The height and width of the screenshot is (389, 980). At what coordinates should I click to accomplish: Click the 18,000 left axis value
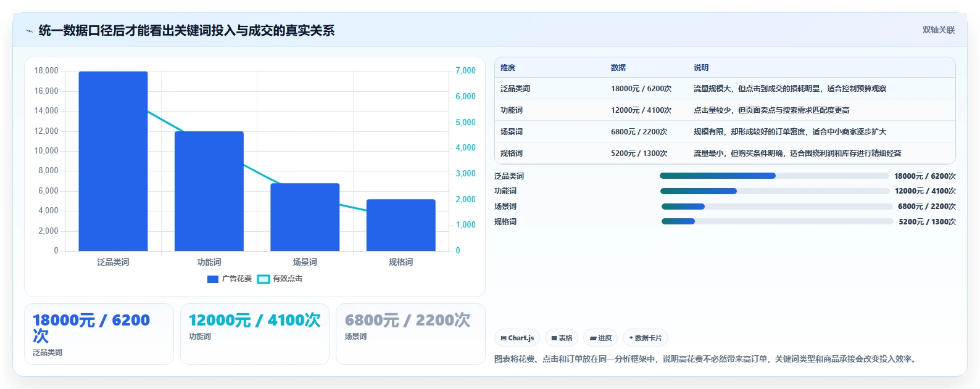pyautogui.click(x=46, y=71)
